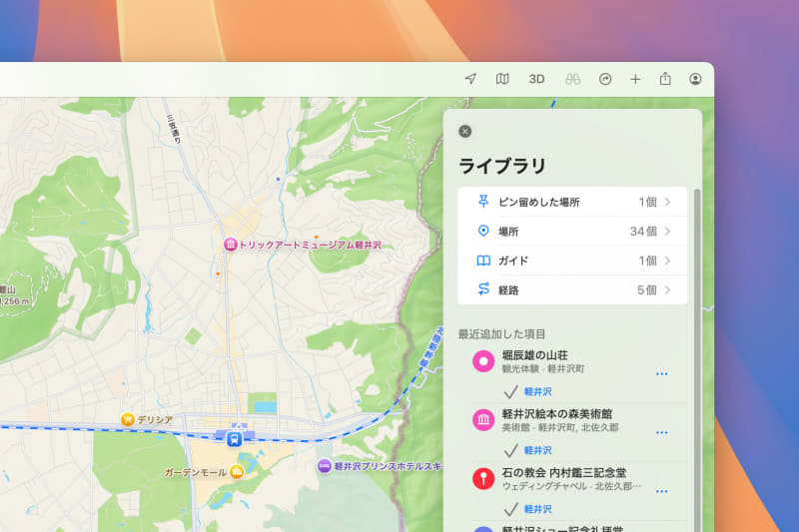Image resolution: width=799 pixels, height=532 pixels.
Task: Expand chevron on 経路 row
Action: click(667, 289)
